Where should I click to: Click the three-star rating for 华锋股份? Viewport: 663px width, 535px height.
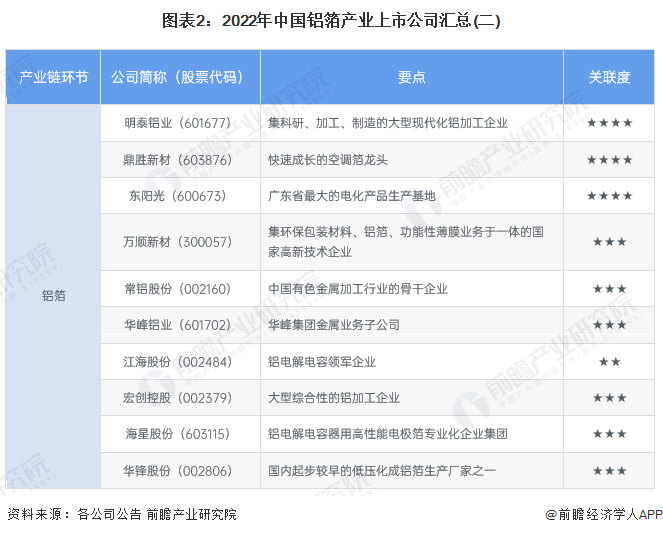[x=609, y=471]
